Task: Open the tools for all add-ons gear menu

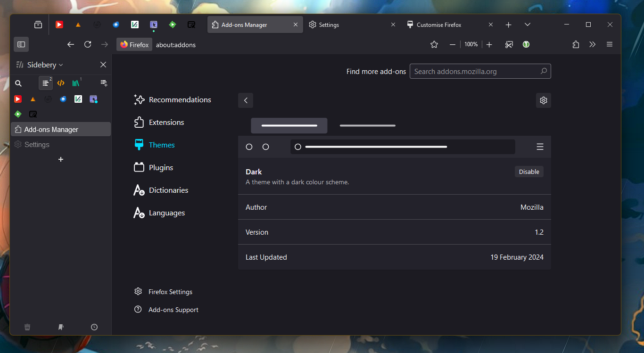Action: (544, 100)
